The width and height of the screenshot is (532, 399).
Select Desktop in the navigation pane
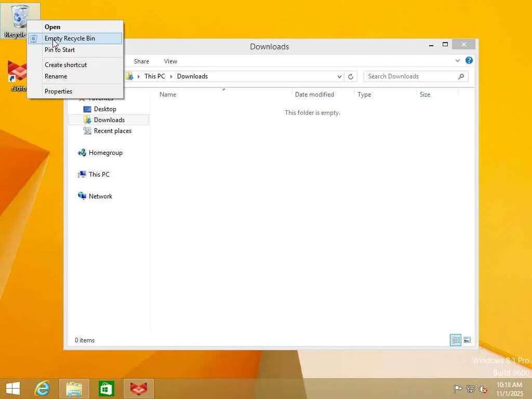click(105, 109)
